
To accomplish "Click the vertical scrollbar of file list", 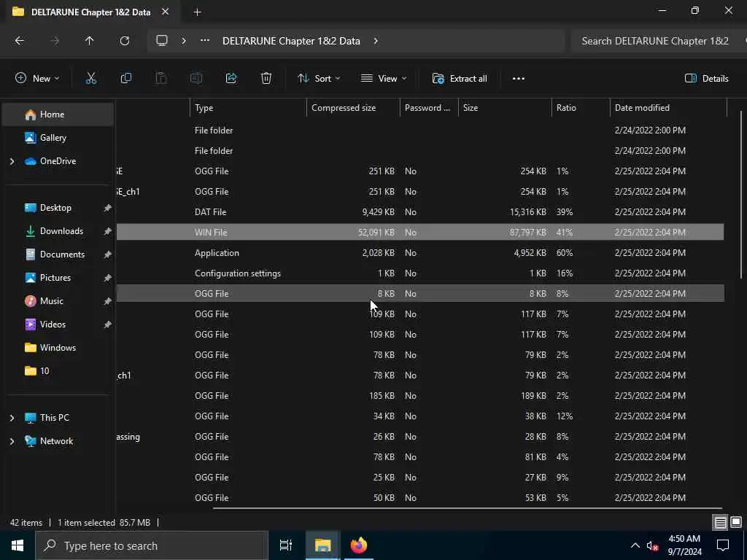I will click(741, 195).
